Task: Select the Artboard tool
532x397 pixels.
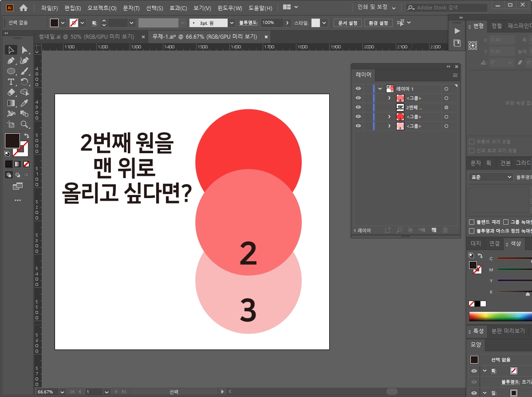Action: point(11,124)
